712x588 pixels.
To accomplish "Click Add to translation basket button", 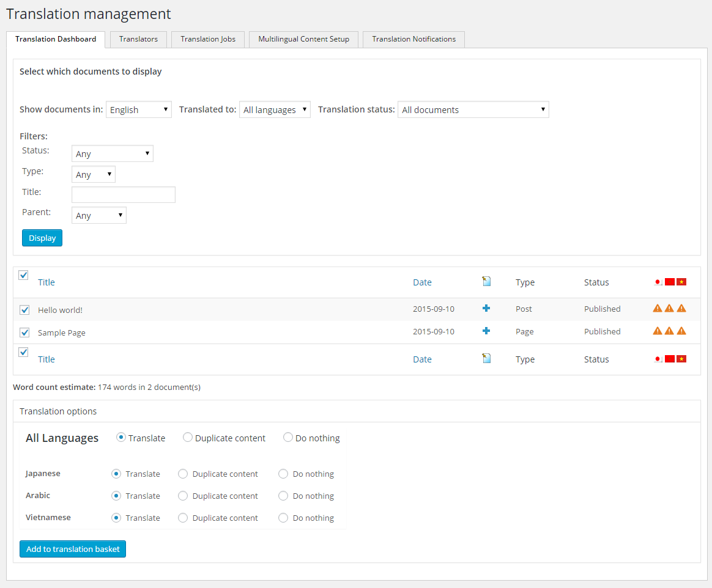I will 73,549.
